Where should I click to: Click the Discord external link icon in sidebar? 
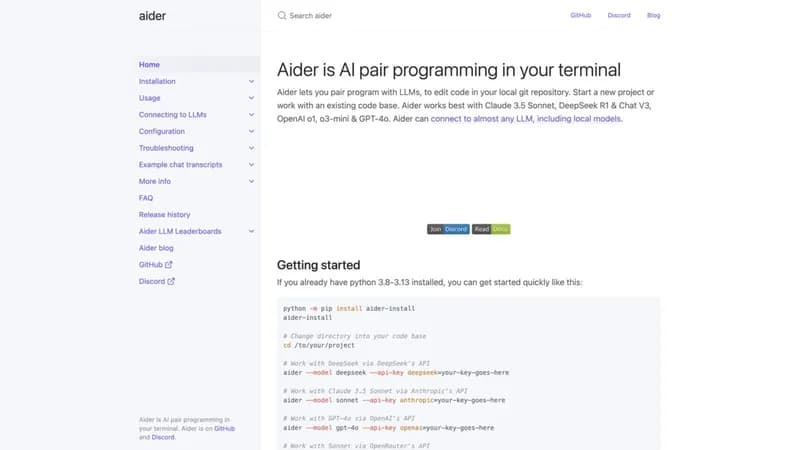click(171, 281)
